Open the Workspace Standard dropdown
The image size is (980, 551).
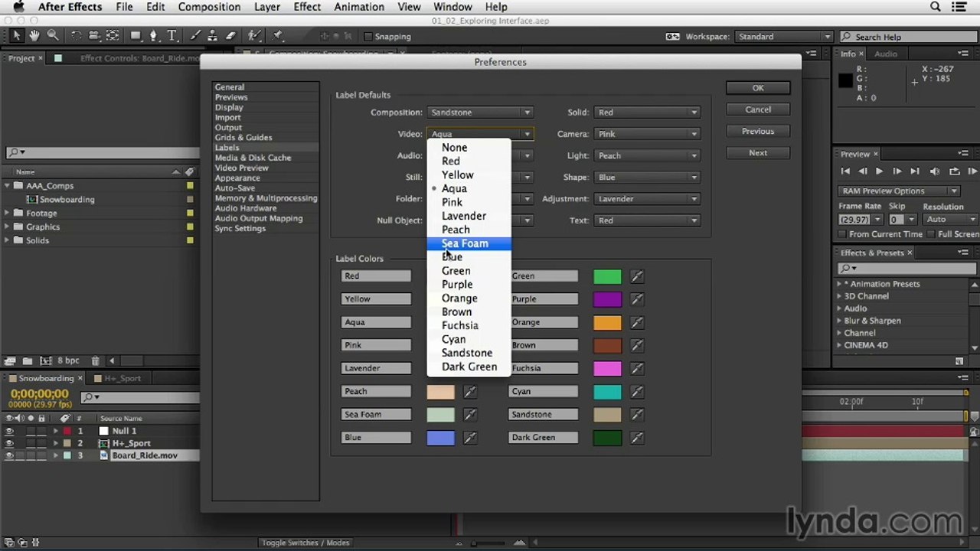[783, 37]
